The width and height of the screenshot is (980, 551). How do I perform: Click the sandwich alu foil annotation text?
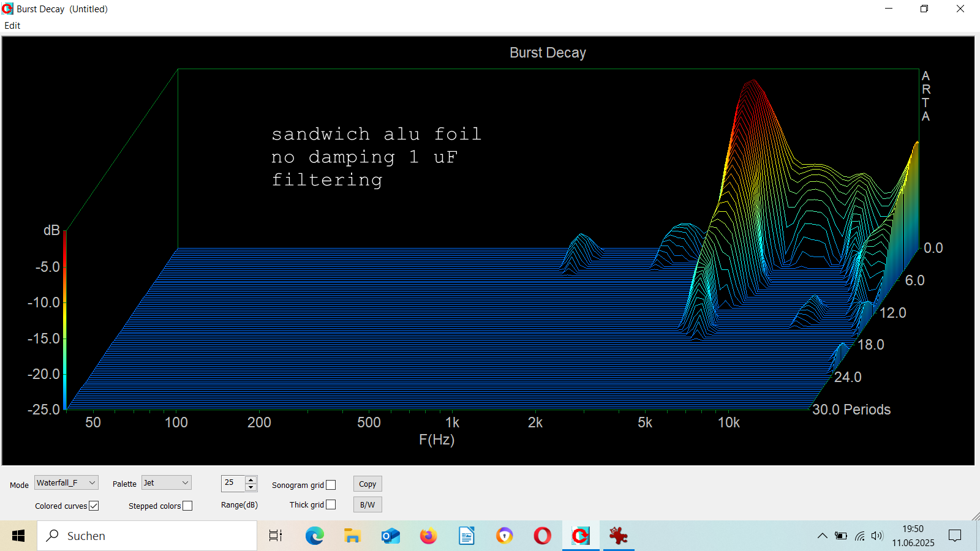click(x=376, y=157)
